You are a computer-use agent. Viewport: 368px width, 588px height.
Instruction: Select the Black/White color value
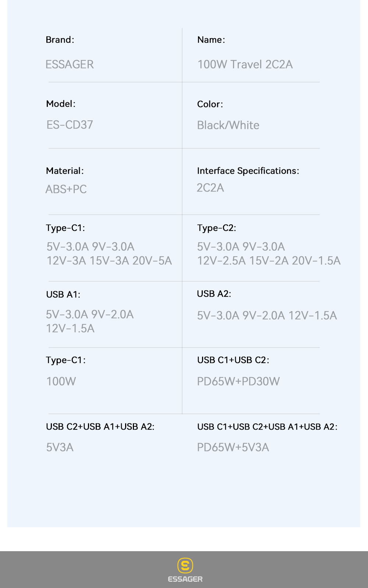pyautogui.click(x=228, y=125)
